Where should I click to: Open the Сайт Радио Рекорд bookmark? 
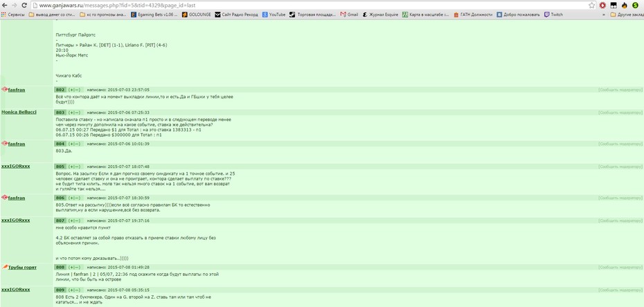237,15
